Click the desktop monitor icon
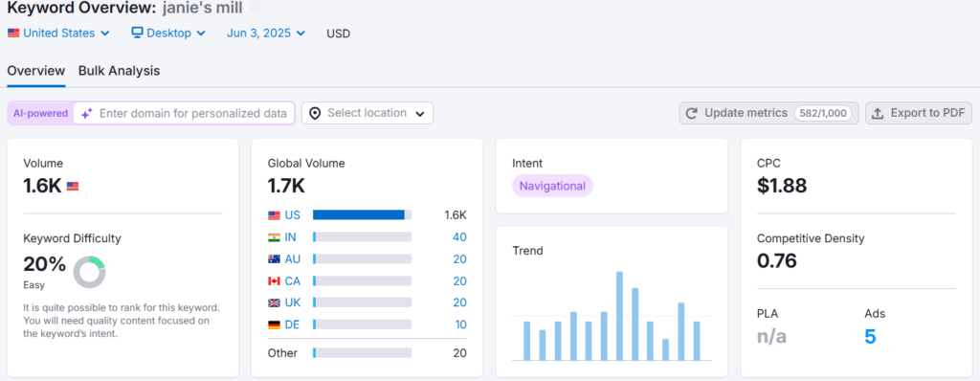 (x=138, y=33)
